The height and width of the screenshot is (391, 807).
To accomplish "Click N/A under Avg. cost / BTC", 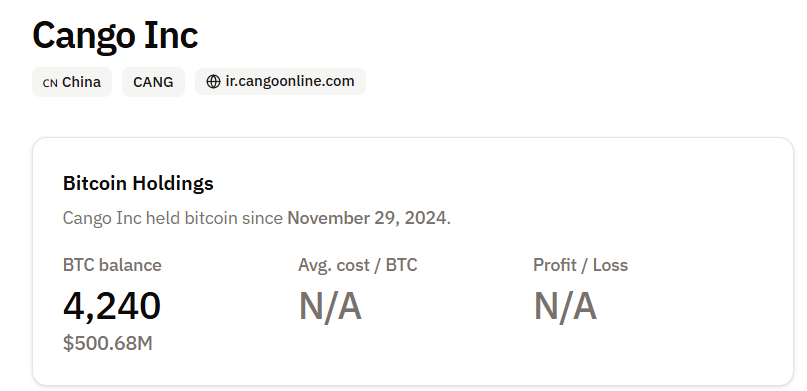I will tap(330, 306).
